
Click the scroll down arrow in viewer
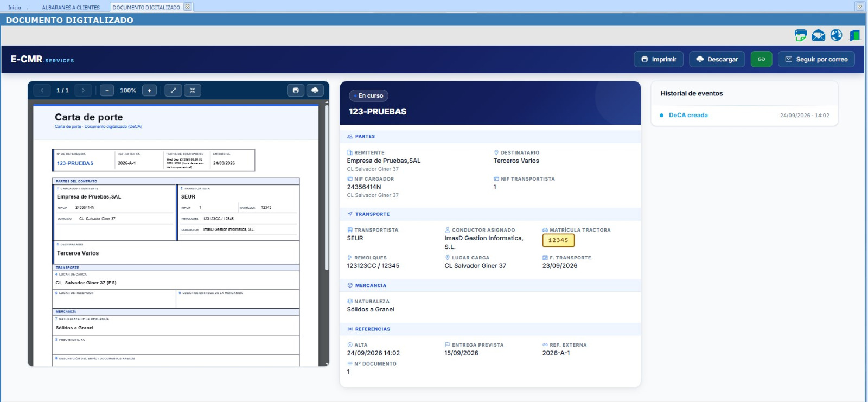(x=327, y=363)
